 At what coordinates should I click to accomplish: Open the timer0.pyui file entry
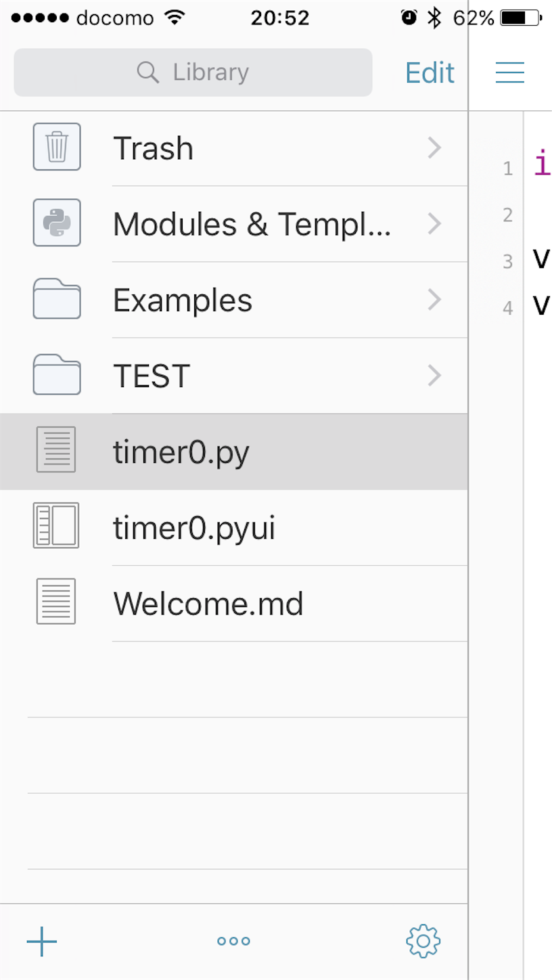(194, 528)
